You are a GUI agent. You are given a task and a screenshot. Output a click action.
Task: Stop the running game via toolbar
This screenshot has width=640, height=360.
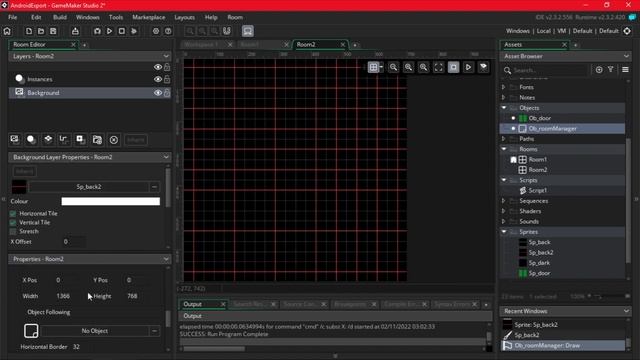(x=122, y=31)
